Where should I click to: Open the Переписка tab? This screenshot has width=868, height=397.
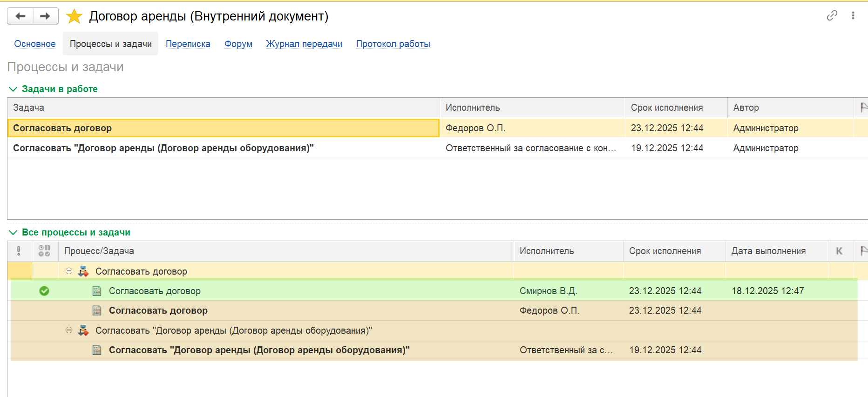click(x=188, y=44)
